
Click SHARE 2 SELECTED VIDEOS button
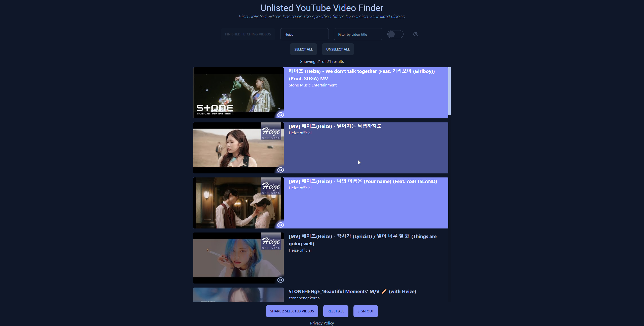coord(292,311)
